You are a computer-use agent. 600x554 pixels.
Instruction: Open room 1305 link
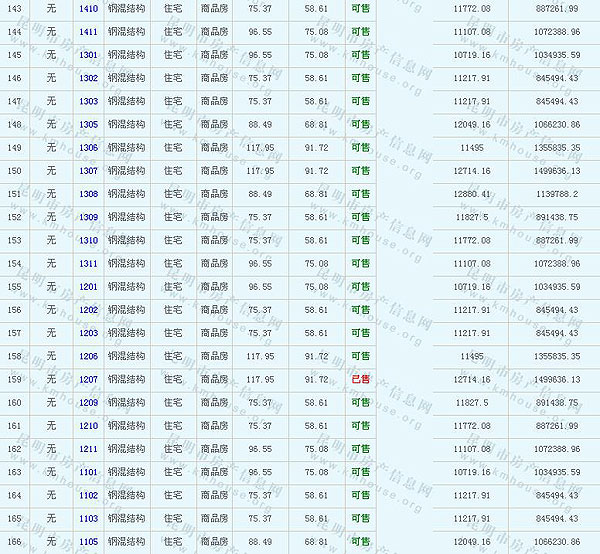[x=88, y=124]
